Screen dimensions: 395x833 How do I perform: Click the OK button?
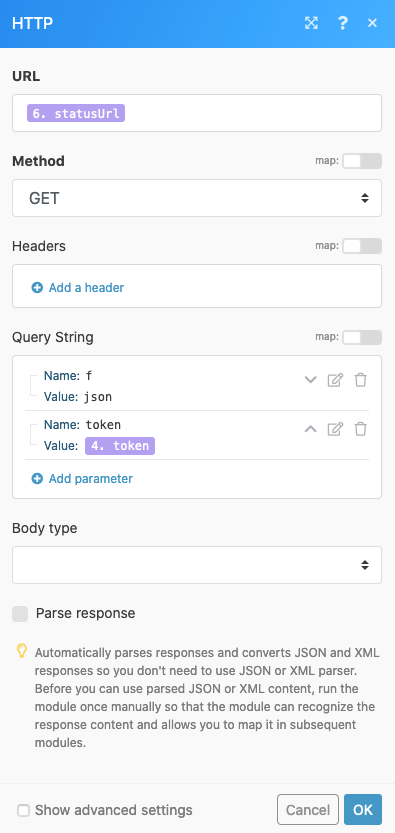point(363,810)
